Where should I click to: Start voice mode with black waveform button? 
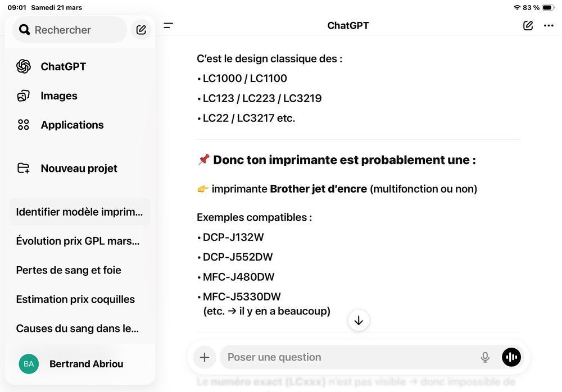(511, 357)
